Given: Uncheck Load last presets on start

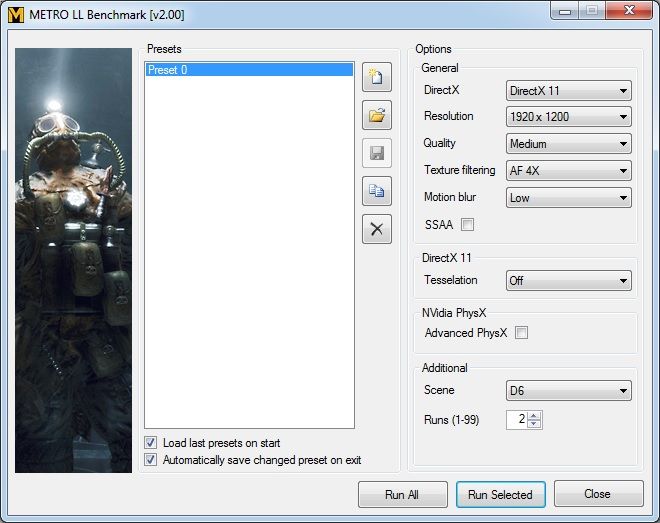Looking at the screenshot, I should point(151,443).
